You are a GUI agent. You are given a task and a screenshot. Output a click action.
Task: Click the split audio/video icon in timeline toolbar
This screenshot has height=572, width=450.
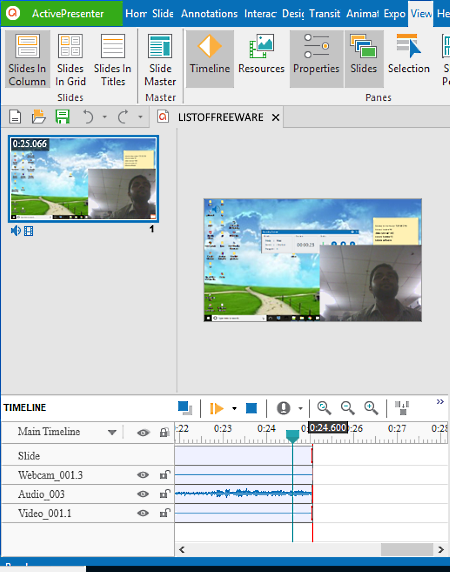402,408
